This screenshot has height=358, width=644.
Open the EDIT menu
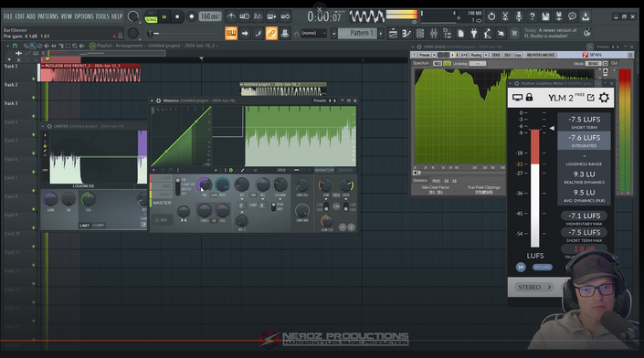(x=20, y=16)
